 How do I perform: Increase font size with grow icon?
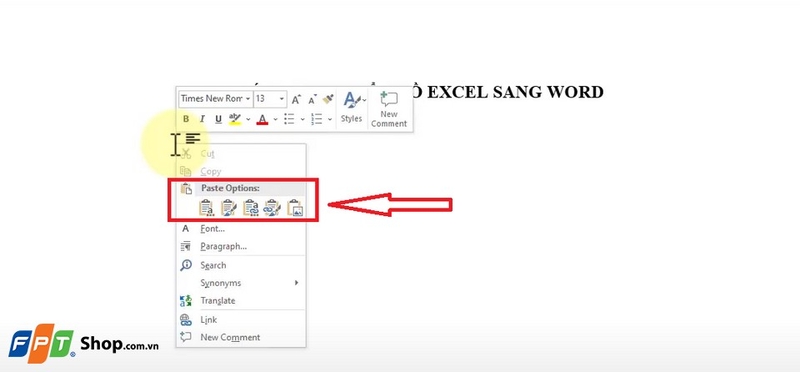click(x=296, y=99)
